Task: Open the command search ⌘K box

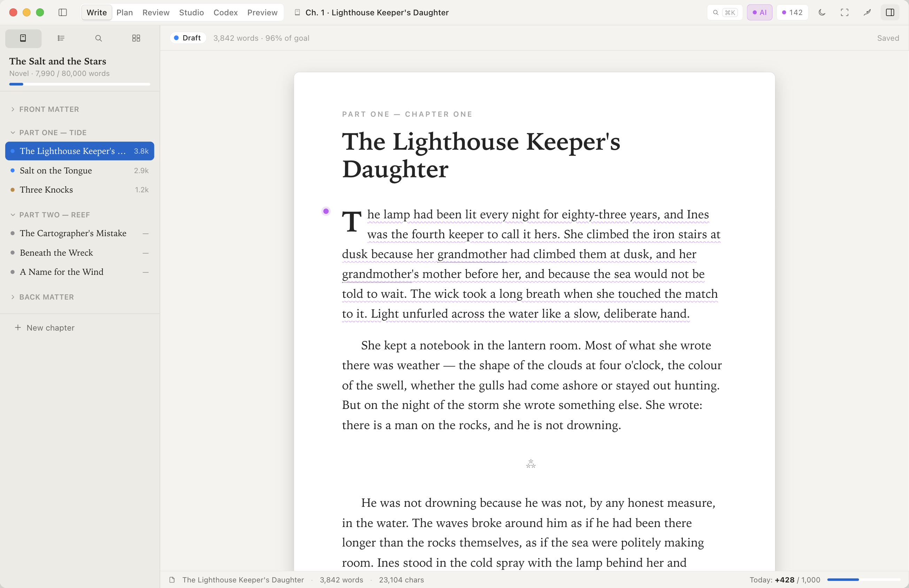Action: pyautogui.click(x=725, y=13)
